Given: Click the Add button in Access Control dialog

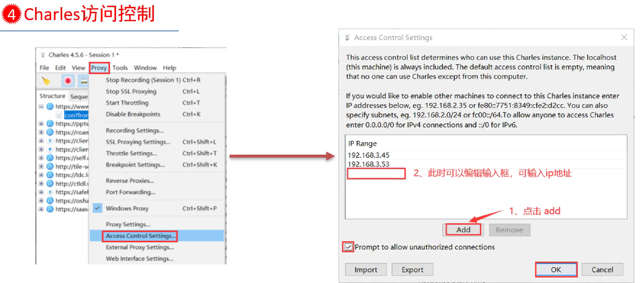Looking at the screenshot, I should pos(463,230).
